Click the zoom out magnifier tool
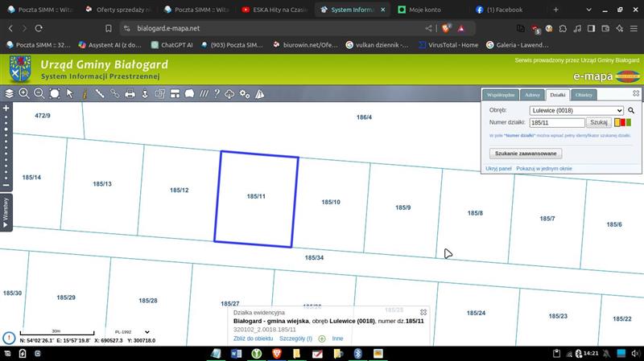644x361 pixels. 39,94
